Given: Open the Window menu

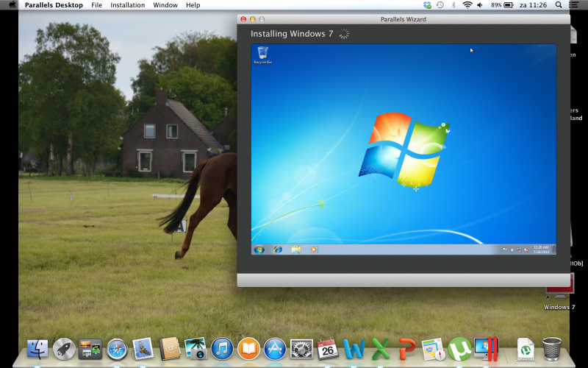Looking at the screenshot, I should (x=165, y=5).
